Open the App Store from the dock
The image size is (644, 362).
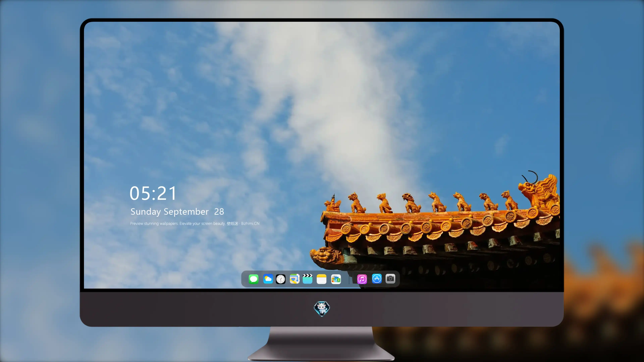pos(377,279)
